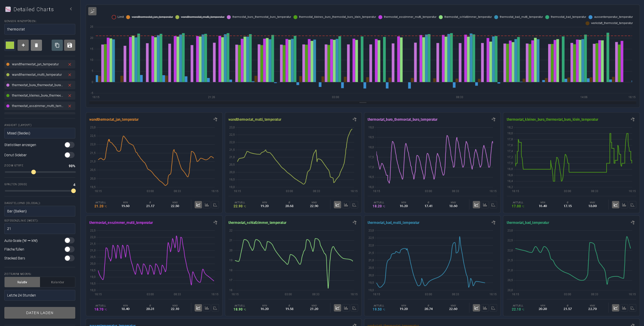
Task: Switch wandthermostat_jan_temperatur chart to bar view
Action: (207, 205)
